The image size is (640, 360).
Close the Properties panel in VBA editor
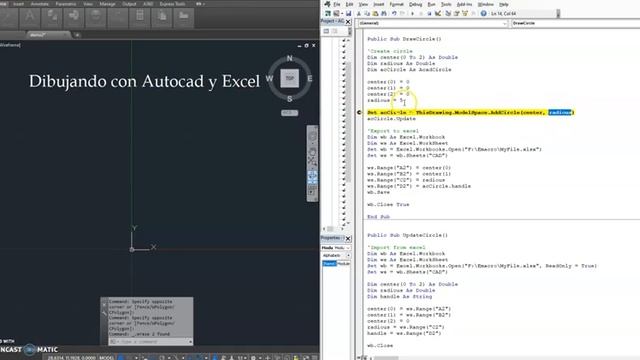click(x=348, y=238)
